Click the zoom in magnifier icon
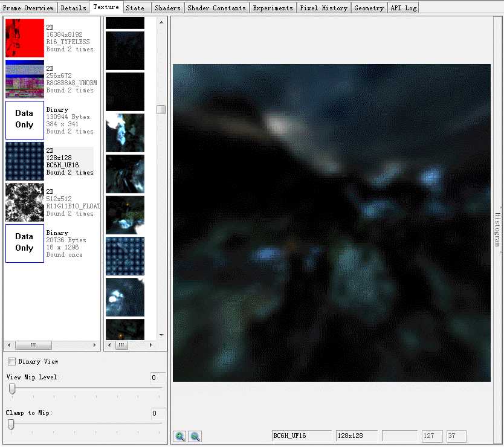Image resolution: width=504 pixels, height=447 pixels. point(179,436)
